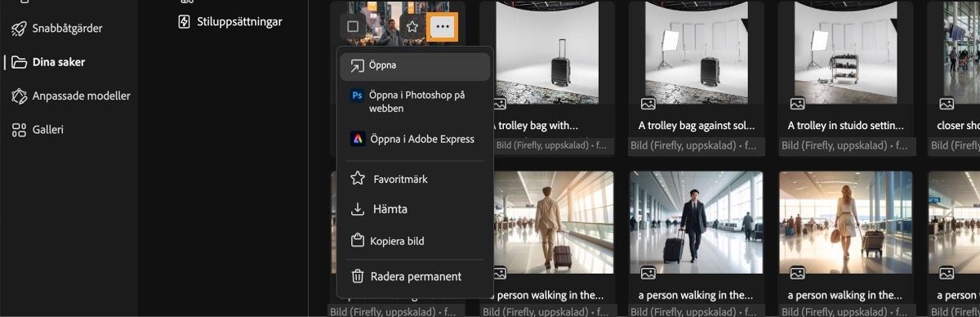The height and width of the screenshot is (317, 980).
Task: Click the title 'A trolley in stuido settin...'
Action: [846, 126]
